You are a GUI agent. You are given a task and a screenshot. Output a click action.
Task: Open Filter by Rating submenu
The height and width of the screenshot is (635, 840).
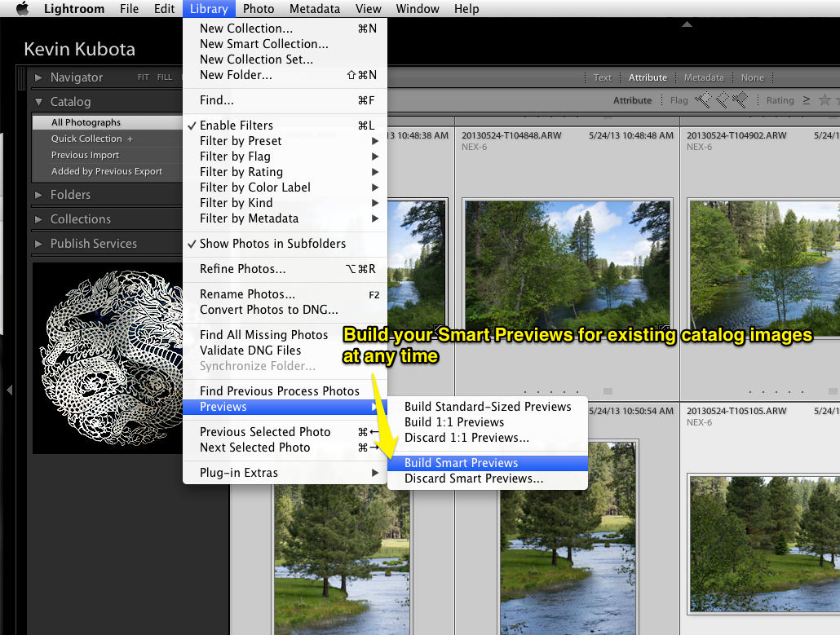[285, 172]
